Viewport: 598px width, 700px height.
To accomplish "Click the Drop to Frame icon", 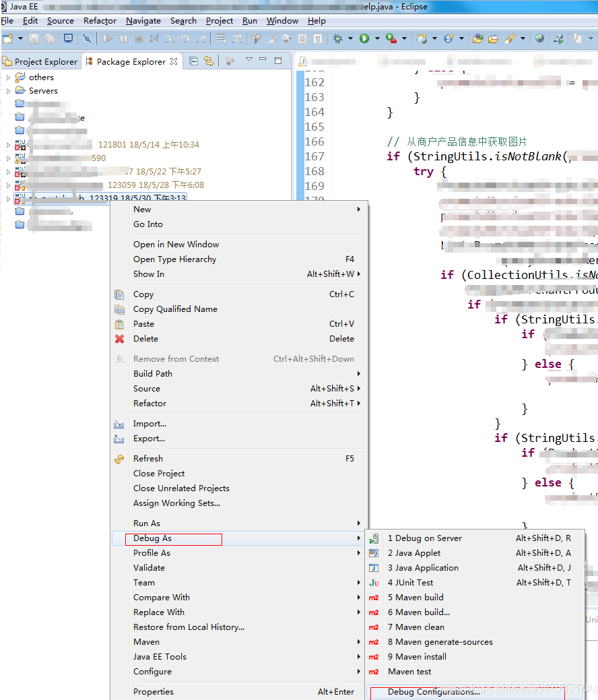I will click(222, 39).
